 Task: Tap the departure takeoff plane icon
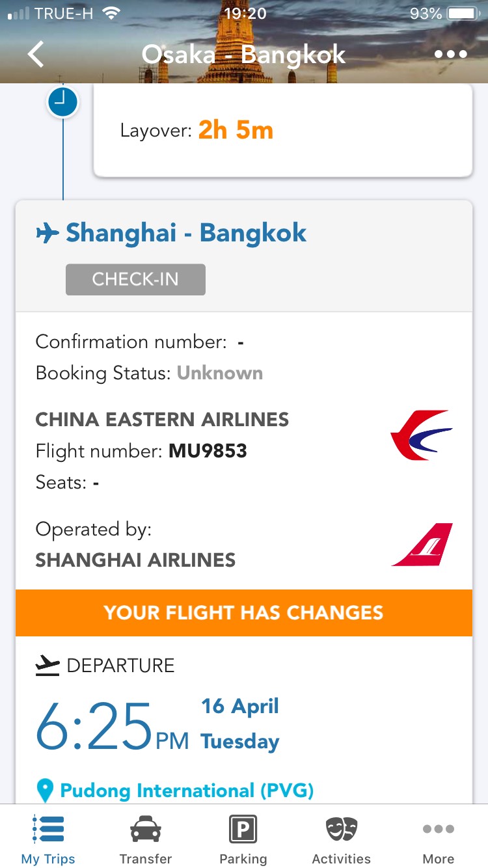[47, 666]
